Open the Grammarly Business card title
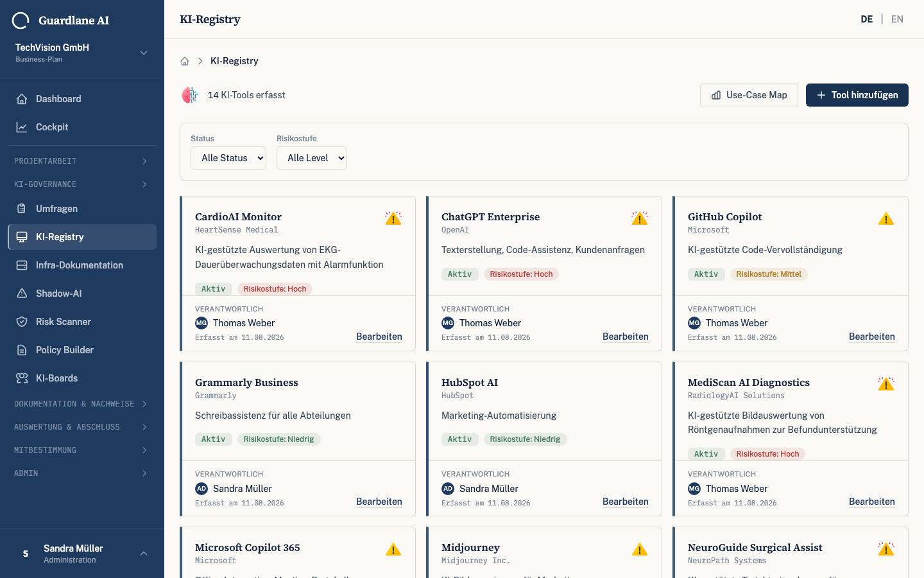The width and height of the screenshot is (924, 578). [x=246, y=383]
